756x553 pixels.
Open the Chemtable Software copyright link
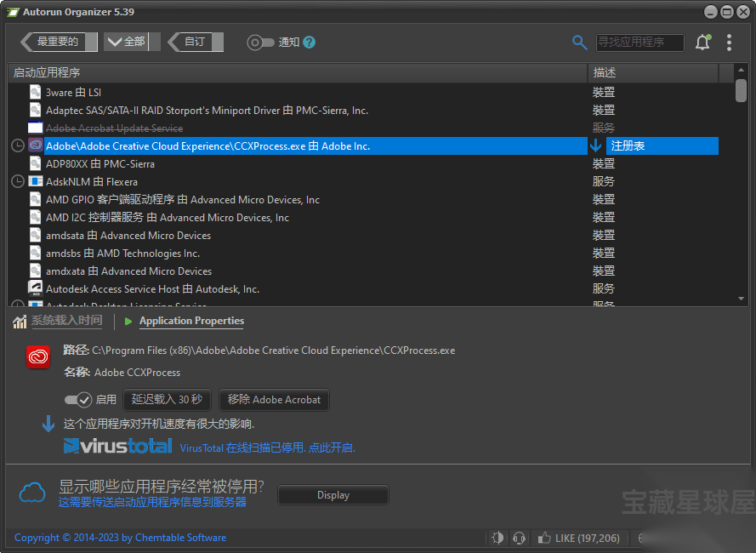coord(120,538)
